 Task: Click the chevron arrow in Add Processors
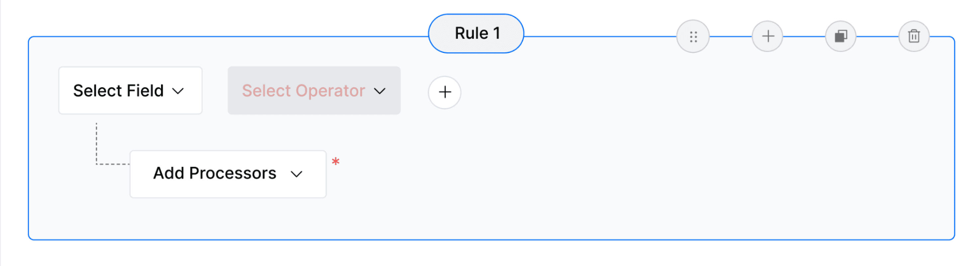pyautogui.click(x=296, y=174)
